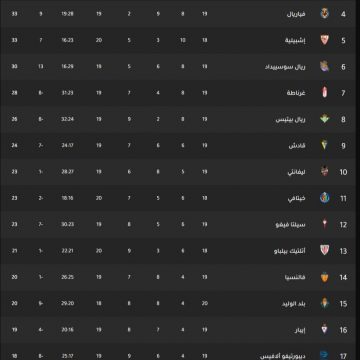Click the Levante club crest in row 10
The width and height of the screenshot is (360, 360).
click(324, 172)
